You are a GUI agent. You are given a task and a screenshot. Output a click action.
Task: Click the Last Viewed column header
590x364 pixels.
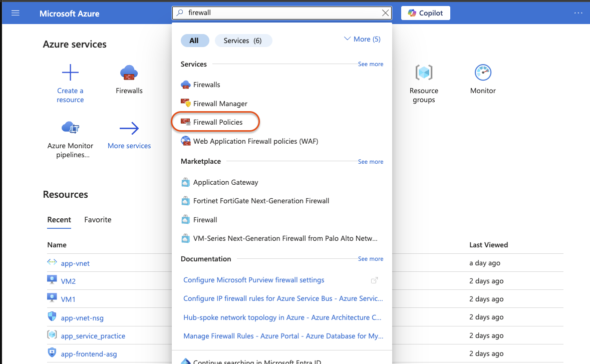pyautogui.click(x=488, y=245)
